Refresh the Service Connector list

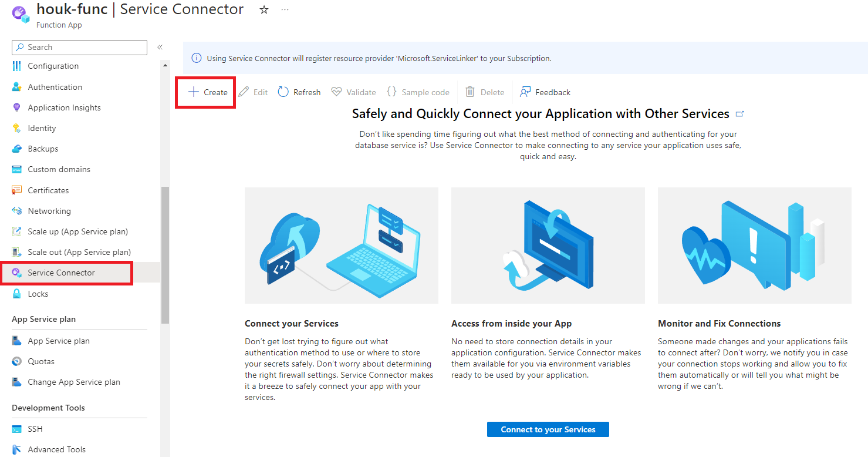click(x=299, y=92)
